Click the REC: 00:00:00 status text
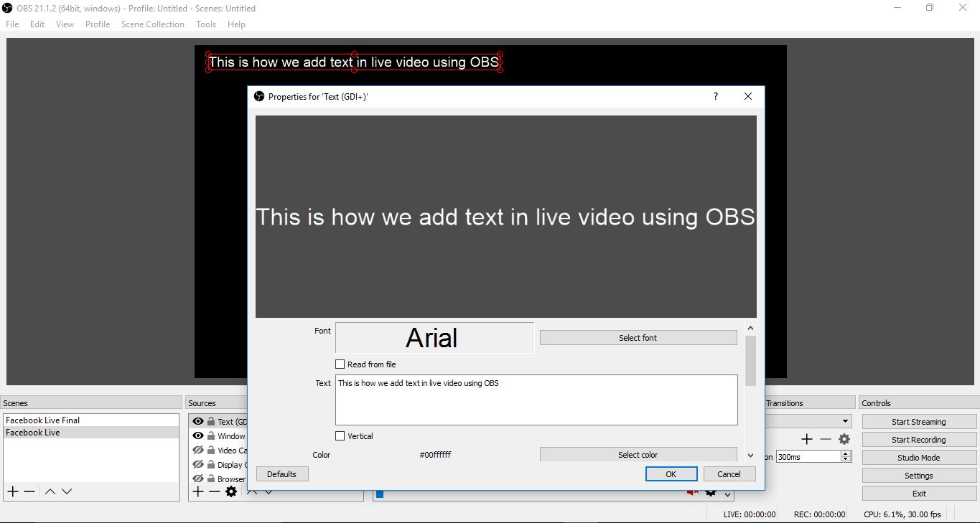 [819, 514]
